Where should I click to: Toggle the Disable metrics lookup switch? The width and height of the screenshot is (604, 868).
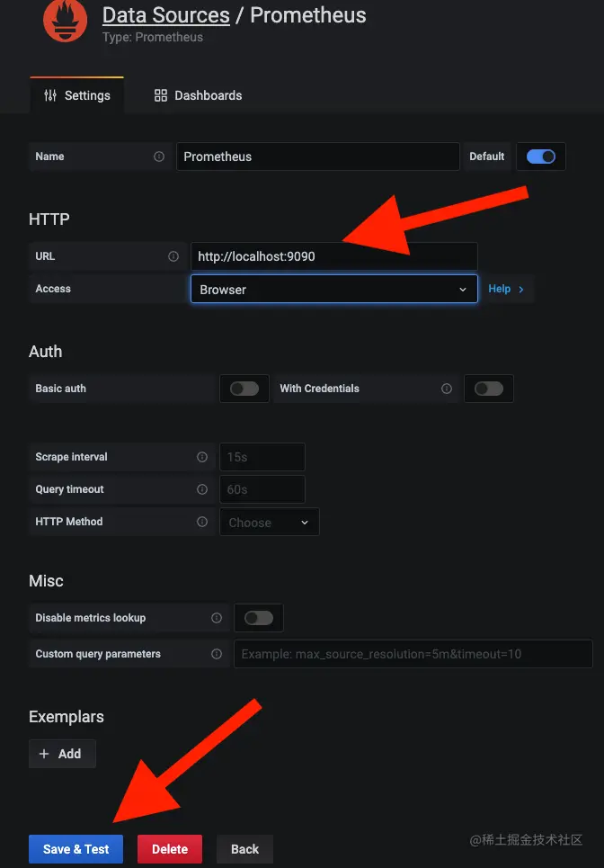pyautogui.click(x=259, y=618)
